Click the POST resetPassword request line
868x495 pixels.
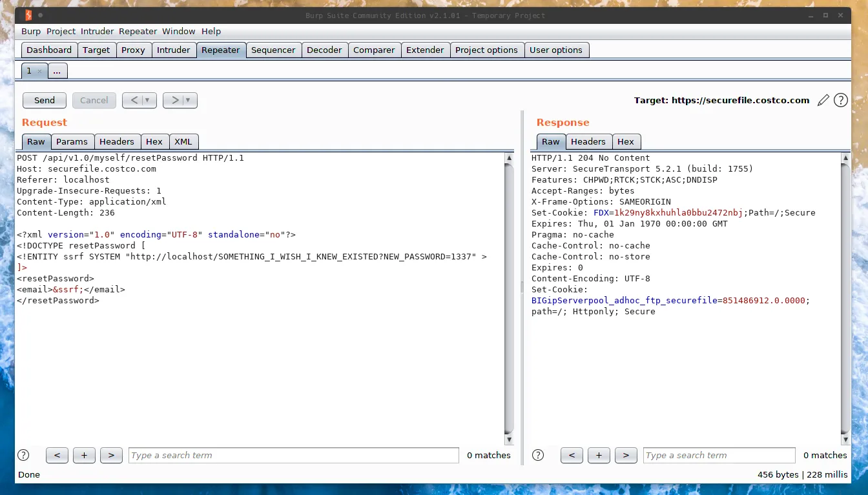pyautogui.click(x=130, y=157)
